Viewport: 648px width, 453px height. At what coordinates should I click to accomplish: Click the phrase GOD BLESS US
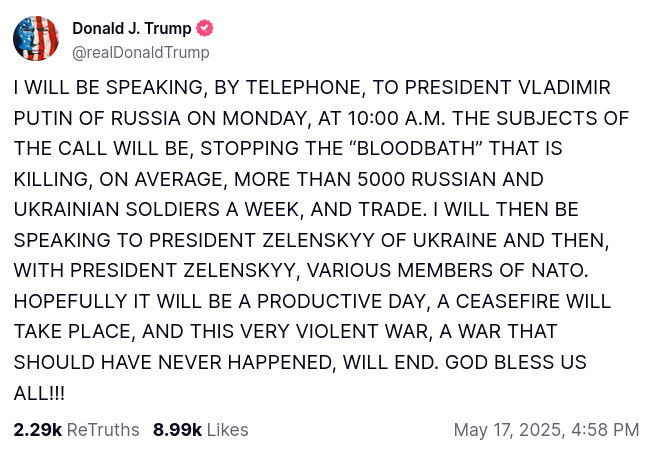tap(516, 362)
